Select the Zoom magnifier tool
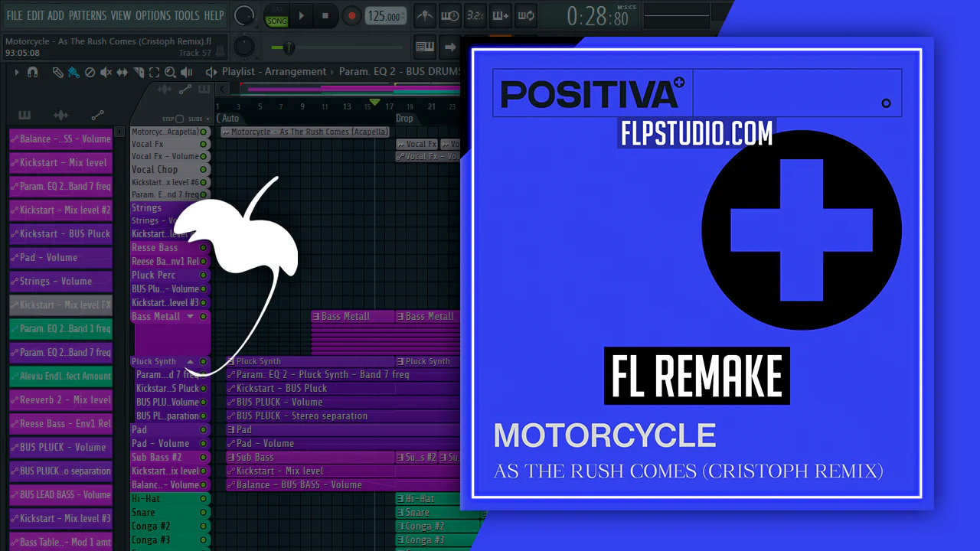The width and height of the screenshot is (980, 551). (170, 72)
